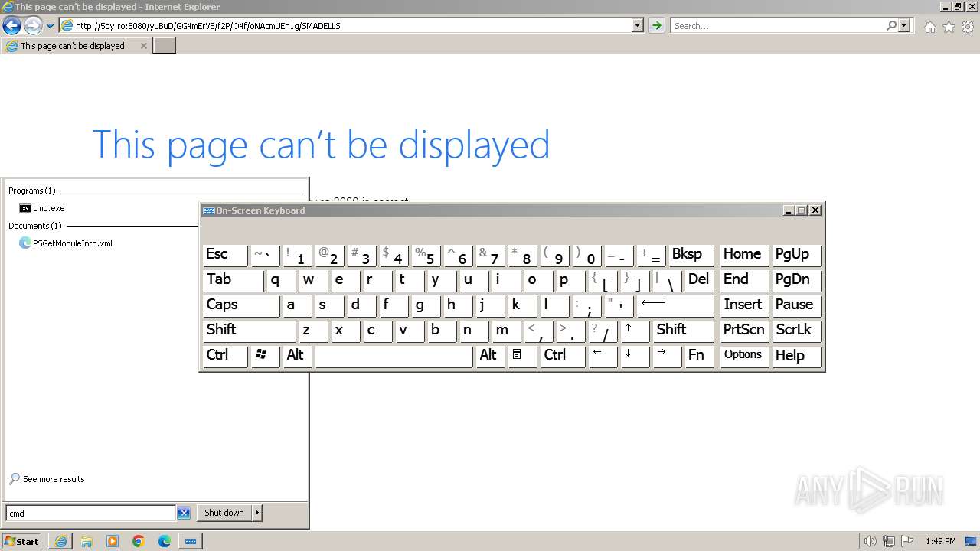Click the Enter arrow key on keyboard
This screenshot has width=980, height=551.
click(675, 305)
